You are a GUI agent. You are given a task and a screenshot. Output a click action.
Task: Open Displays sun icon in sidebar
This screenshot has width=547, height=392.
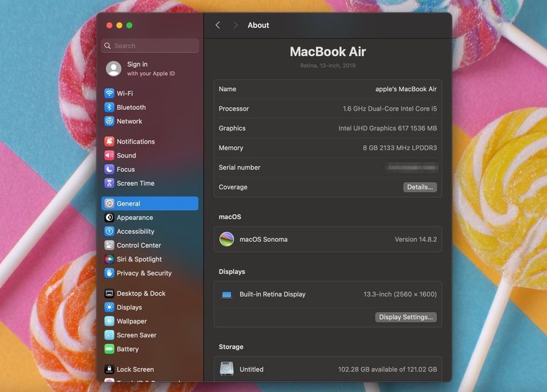pos(109,307)
